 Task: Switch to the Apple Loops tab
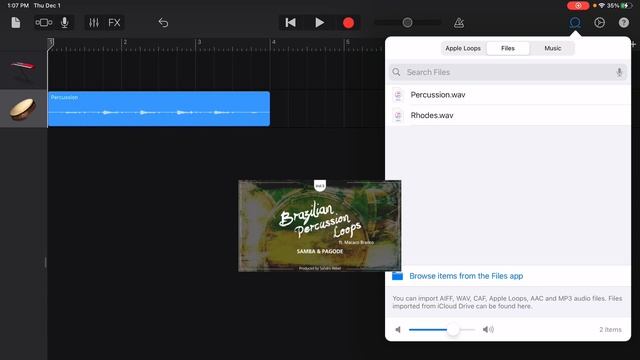463,48
